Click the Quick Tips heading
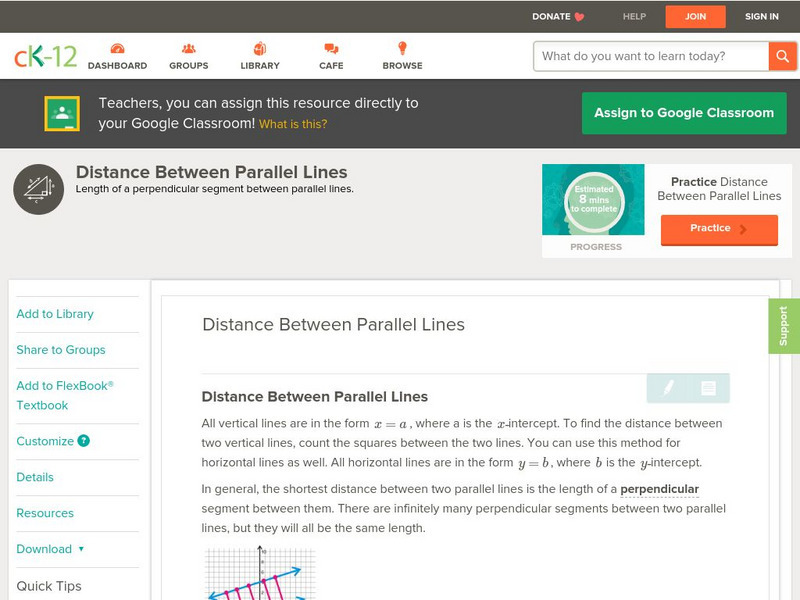This screenshot has height=600, width=800. [x=49, y=586]
